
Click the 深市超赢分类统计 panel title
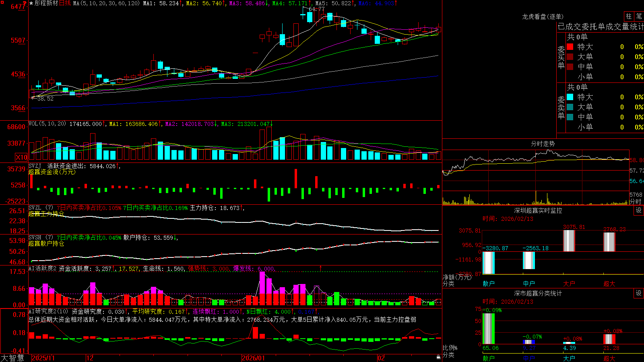pyautogui.click(x=538, y=293)
